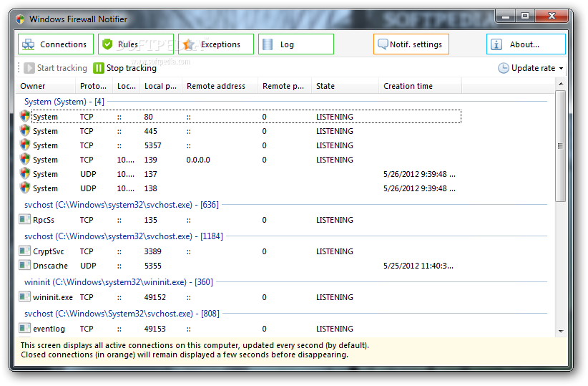Select the wininit.exe owner name
This screenshot has height=386, width=588.
pyautogui.click(x=53, y=297)
